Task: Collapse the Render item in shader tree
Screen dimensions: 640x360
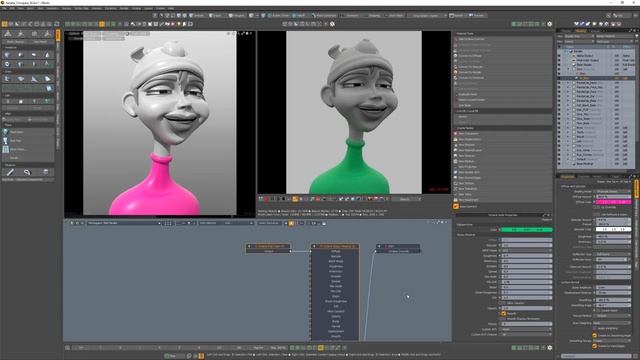Action: [x=566, y=51]
